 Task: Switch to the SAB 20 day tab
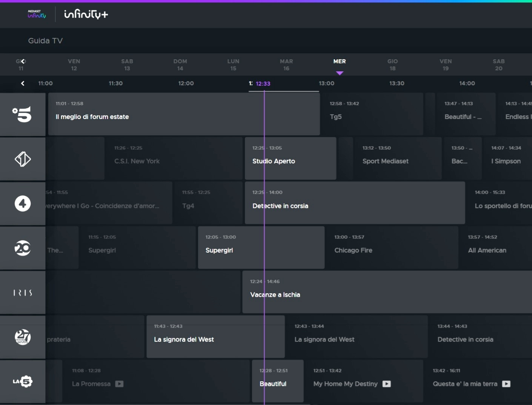pyautogui.click(x=499, y=65)
